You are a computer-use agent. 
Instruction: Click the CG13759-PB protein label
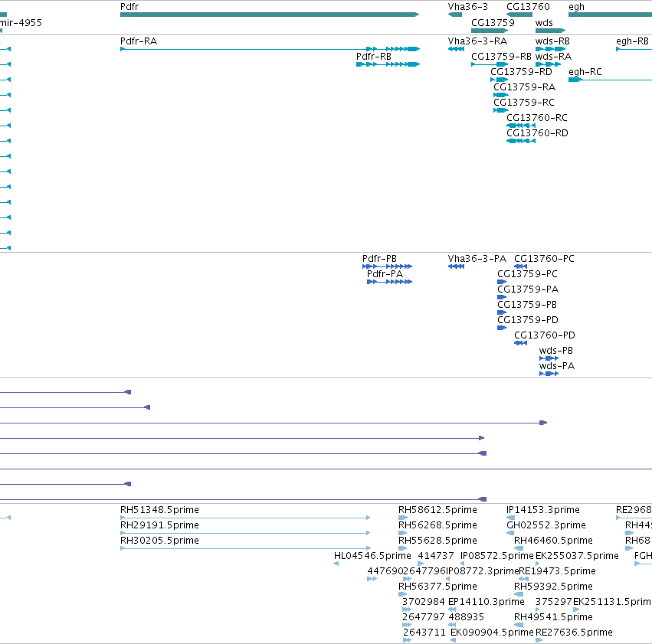pos(527,305)
